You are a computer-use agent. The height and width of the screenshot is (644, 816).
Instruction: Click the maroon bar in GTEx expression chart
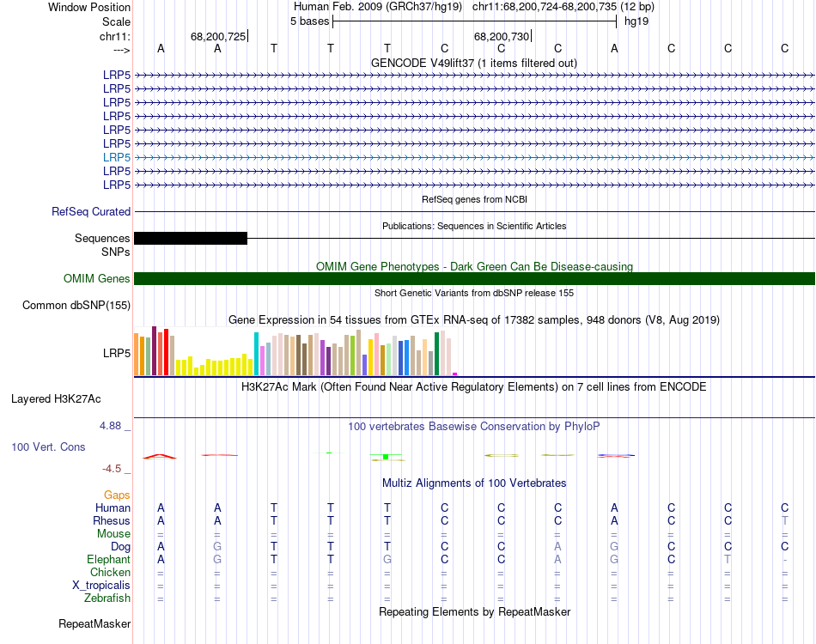coord(154,350)
